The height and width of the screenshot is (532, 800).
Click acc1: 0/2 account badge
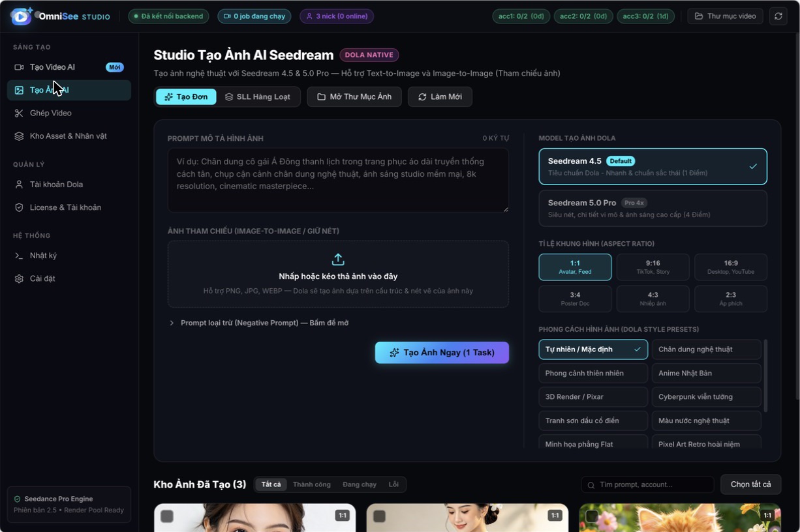[x=521, y=16]
